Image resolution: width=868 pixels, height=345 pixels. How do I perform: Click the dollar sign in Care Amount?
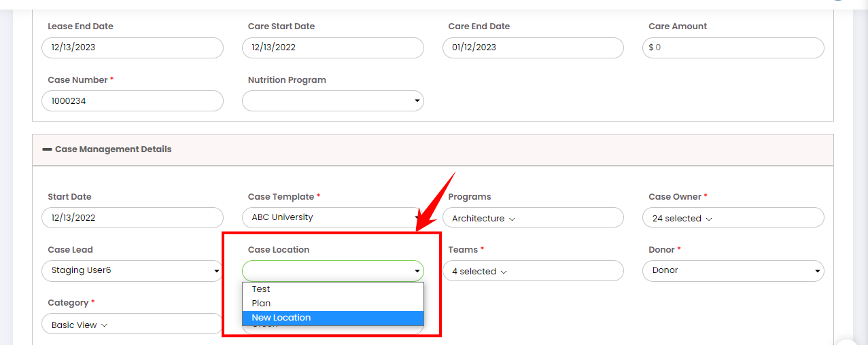(x=651, y=48)
